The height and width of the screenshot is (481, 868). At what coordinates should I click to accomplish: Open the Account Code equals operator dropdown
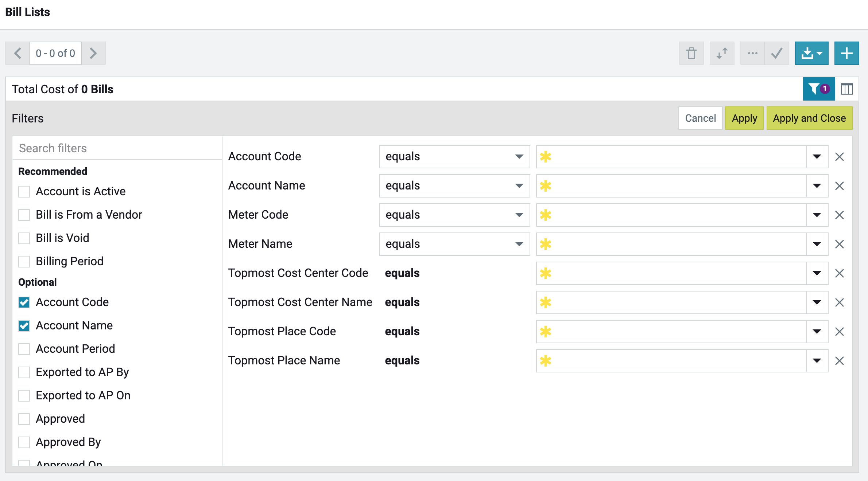pos(454,157)
